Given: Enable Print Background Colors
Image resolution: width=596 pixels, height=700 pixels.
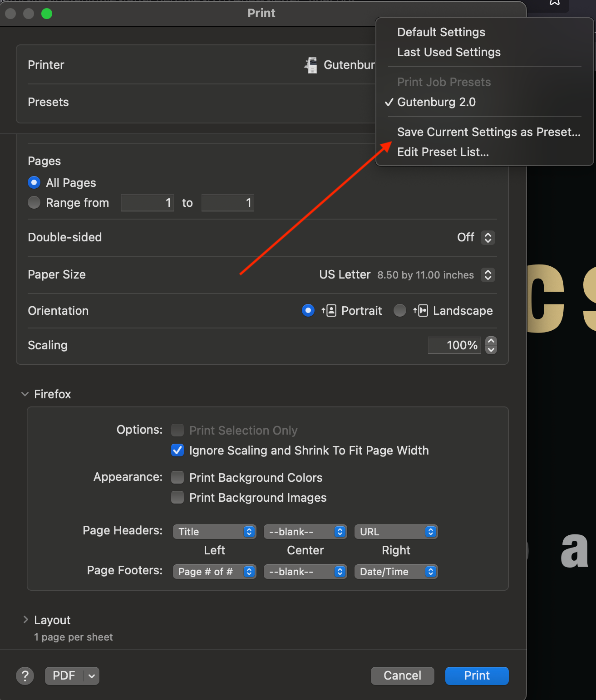Looking at the screenshot, I should (177, 477).
